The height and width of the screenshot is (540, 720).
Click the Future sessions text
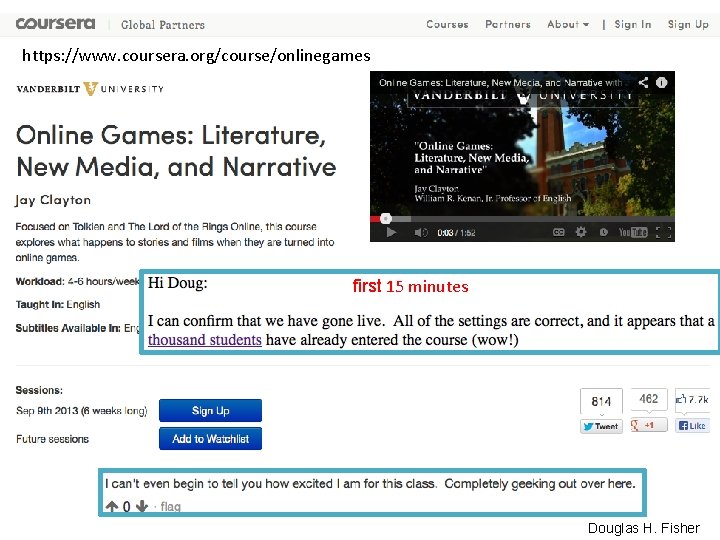[x=52, y=439]
